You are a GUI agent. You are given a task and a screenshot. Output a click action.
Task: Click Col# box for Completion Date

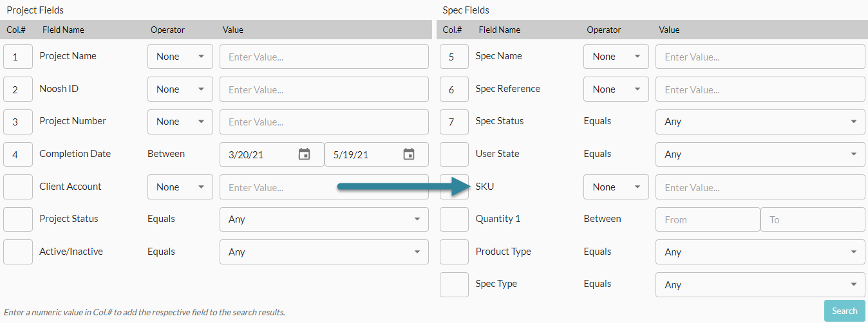pyautogui.click(x=18, y=154)
